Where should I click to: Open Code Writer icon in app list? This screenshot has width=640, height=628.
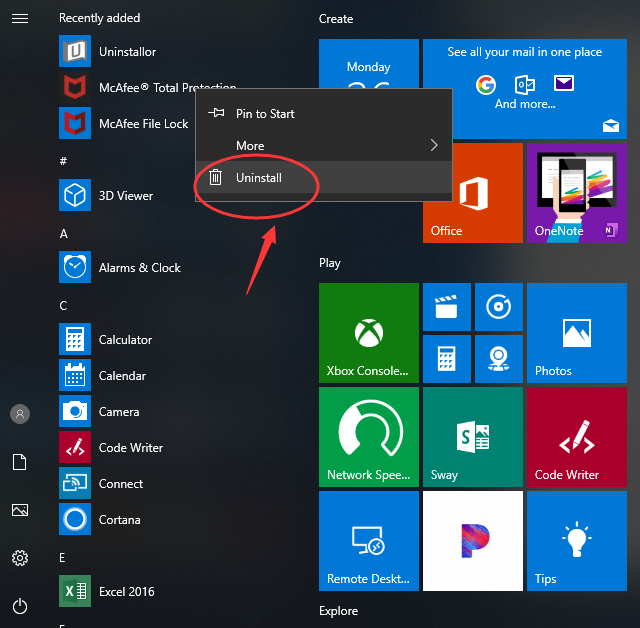tap(75, 447)
